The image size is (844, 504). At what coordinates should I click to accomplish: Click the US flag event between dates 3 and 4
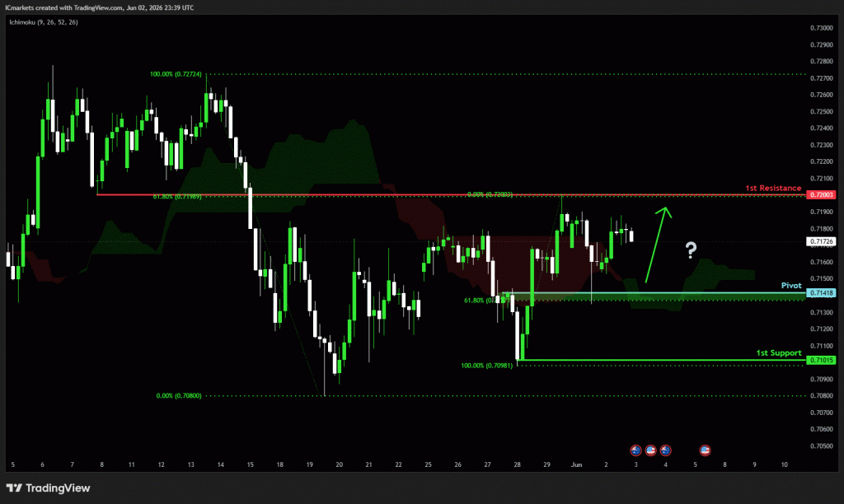click(x=651, y=450)
